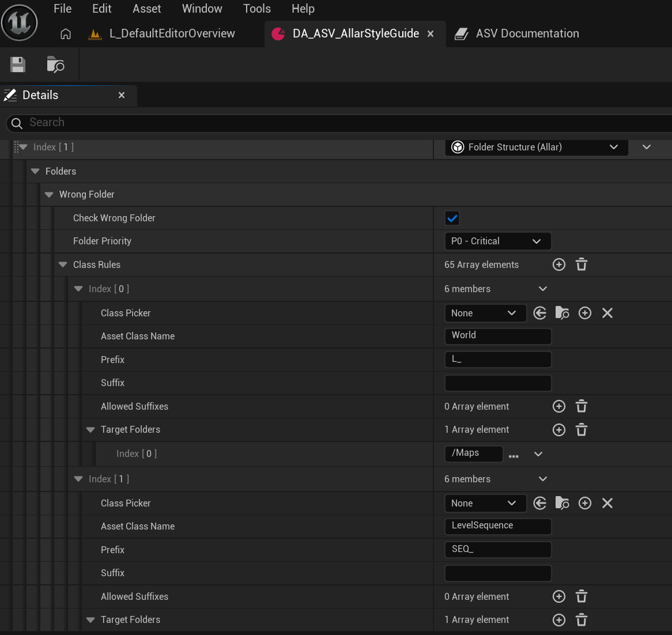Browse to class for Index 0 Class Picker
This screenshot has height=635, width=672.
tap(562, 313)
